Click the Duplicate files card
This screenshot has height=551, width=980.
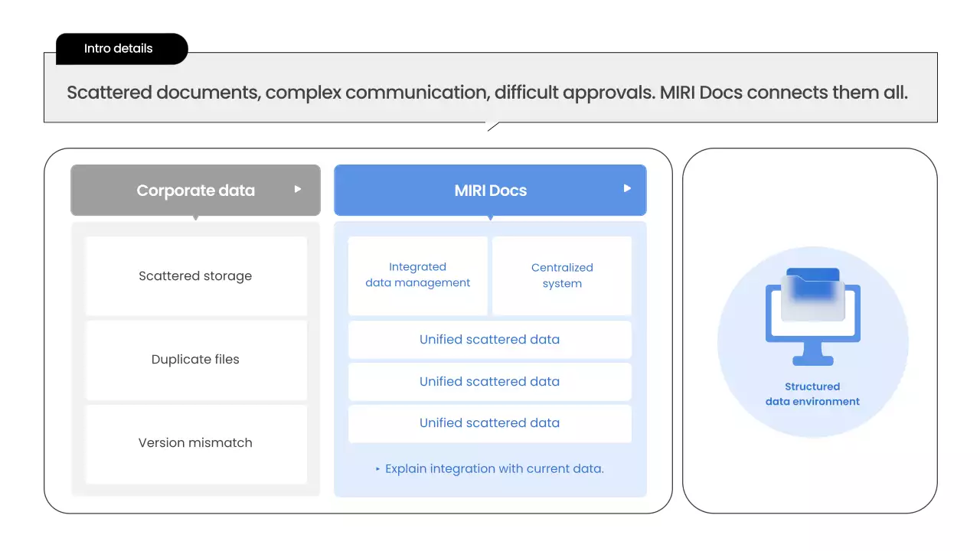195,360
